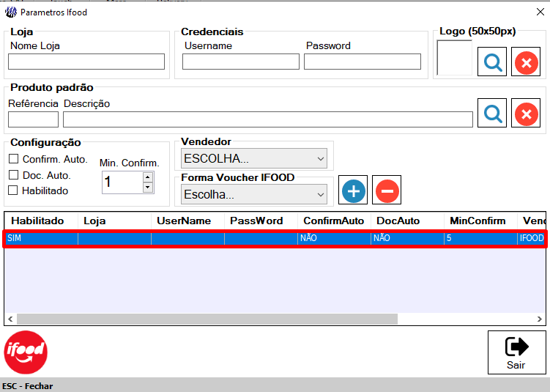
Task: Click the iFood logo
Action: pos(26,352)
